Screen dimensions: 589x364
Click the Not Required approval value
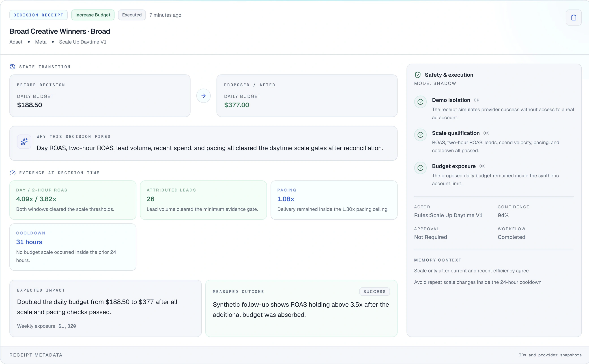coord(431,237)
